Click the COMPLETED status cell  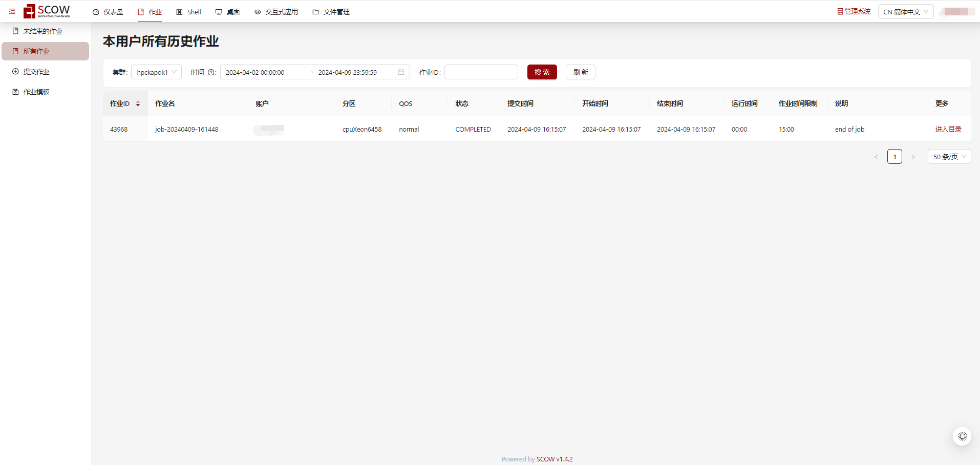pos(473,129)
